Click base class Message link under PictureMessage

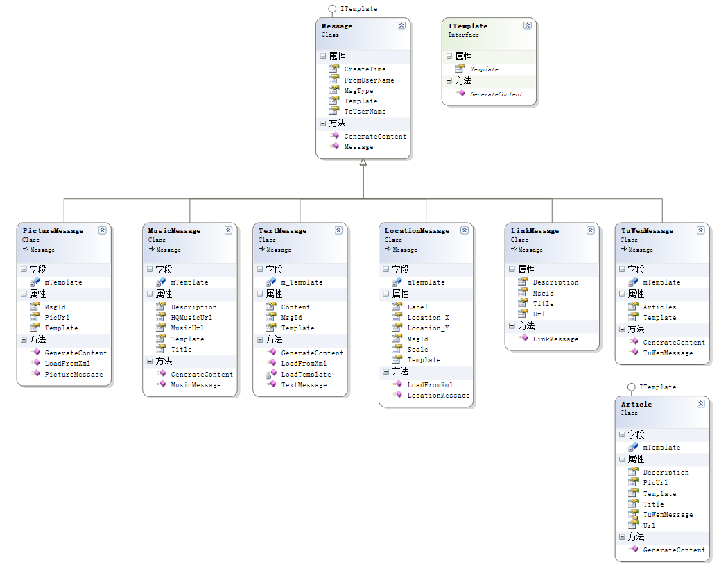point(42,250)
